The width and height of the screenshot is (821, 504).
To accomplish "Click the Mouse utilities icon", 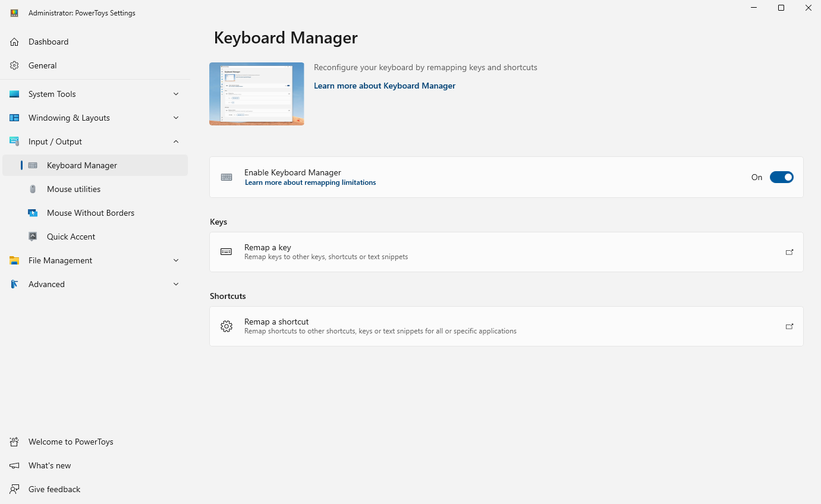I will click(33, 189).
